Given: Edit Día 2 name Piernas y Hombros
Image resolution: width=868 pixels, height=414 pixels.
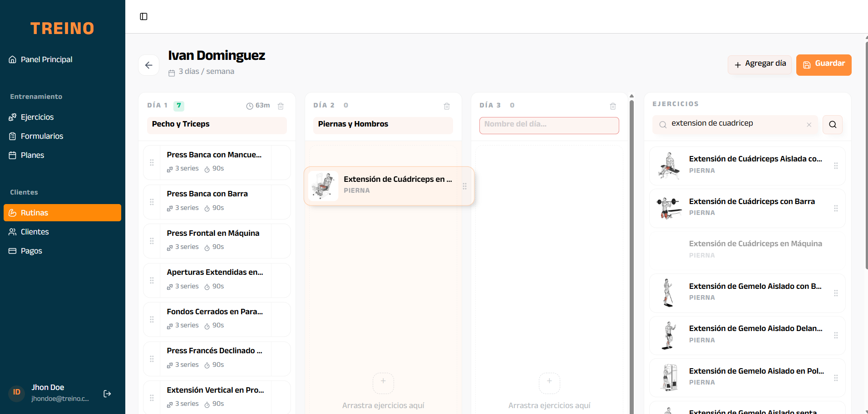Looking at the screenshot, I should pos(383,125).
